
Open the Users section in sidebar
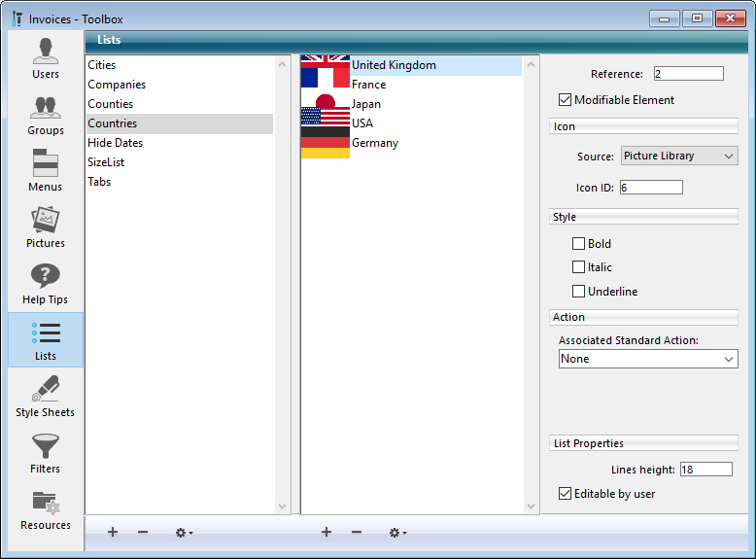46,58
